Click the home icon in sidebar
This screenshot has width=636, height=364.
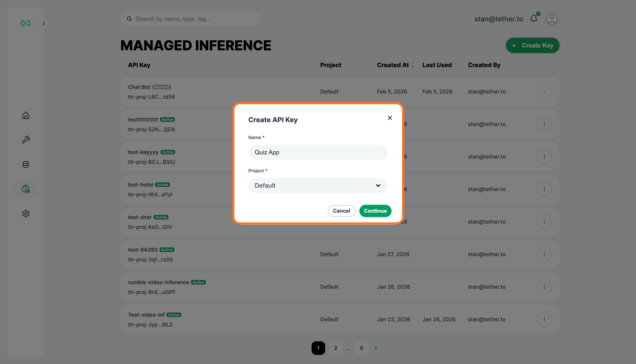pos(26,115)
